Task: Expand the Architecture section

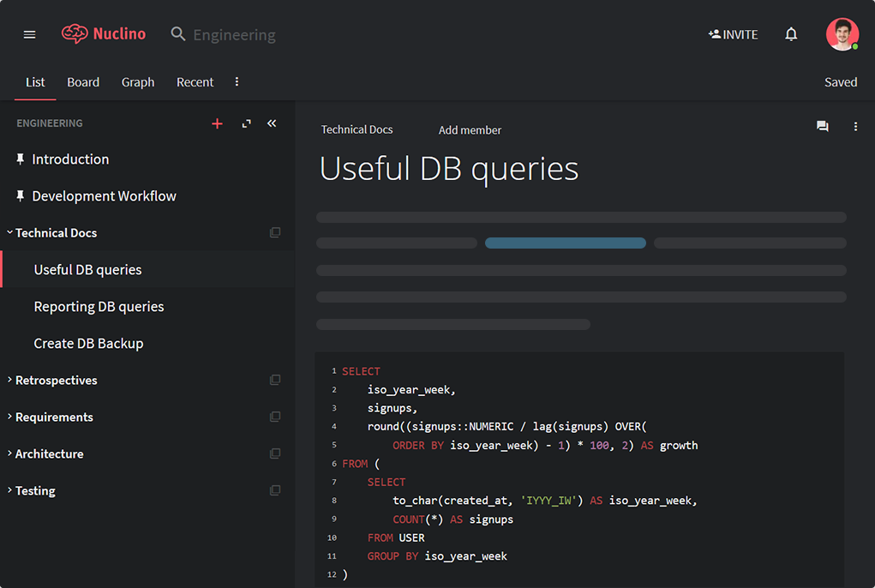Action: coord(10,453)
